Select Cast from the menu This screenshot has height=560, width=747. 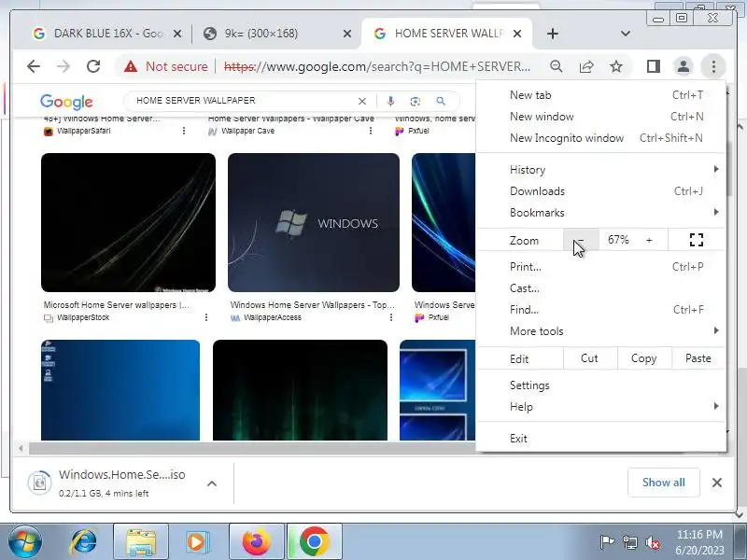pyautogui.click(x=601, y=288)
